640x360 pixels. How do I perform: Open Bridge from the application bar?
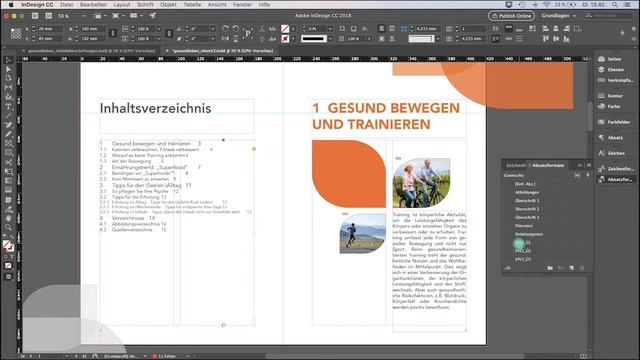pos(35,16)
